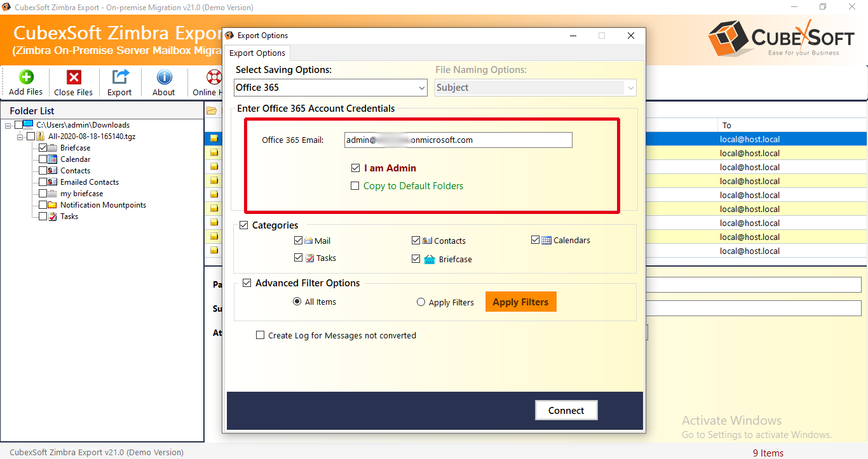Screen dimensions: 868x459
Task: Click the Export toolbar icon
Action: tap(119, 77)
